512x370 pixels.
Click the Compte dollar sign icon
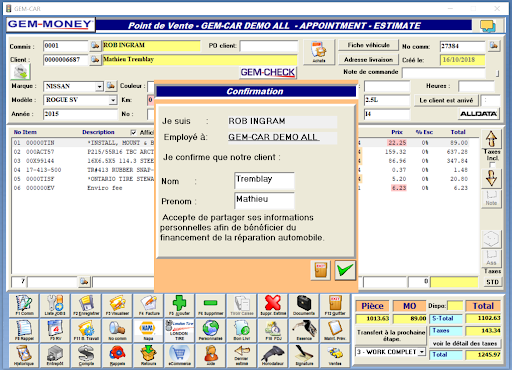tap(86, 355)
